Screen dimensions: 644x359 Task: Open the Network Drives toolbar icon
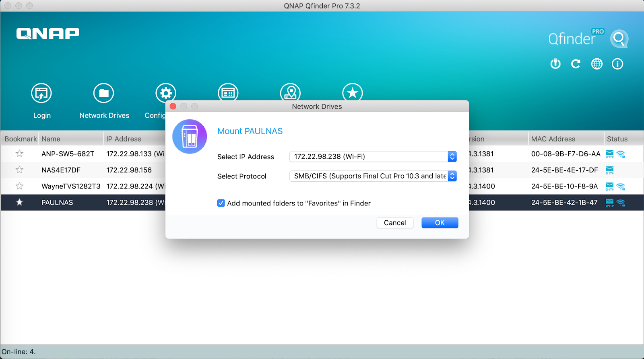[x=104, y=93]
